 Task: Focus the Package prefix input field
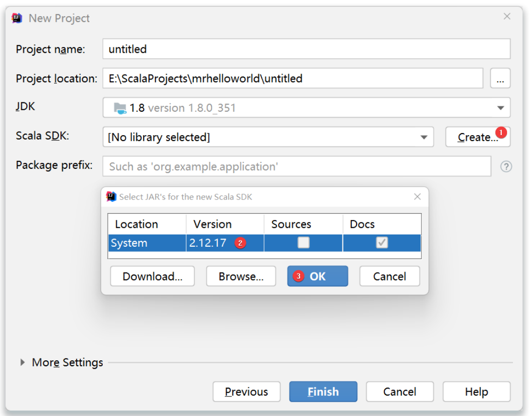(x=297, y=166)
